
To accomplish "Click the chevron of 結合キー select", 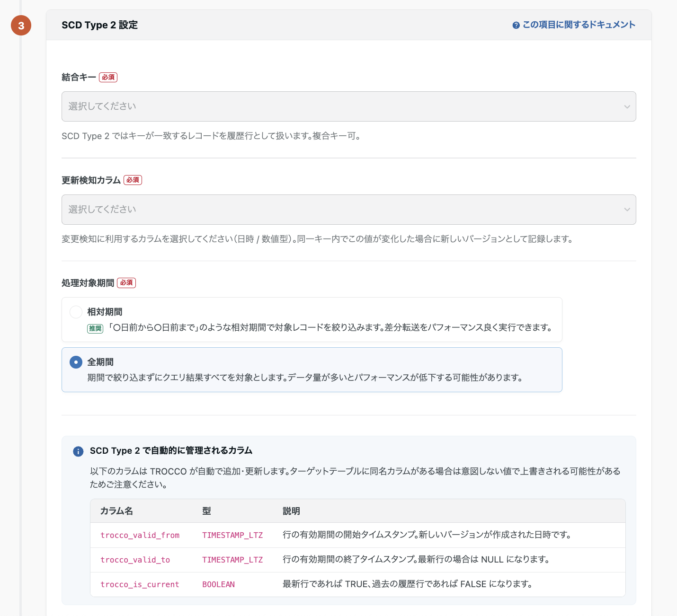I will coord(627,106).
